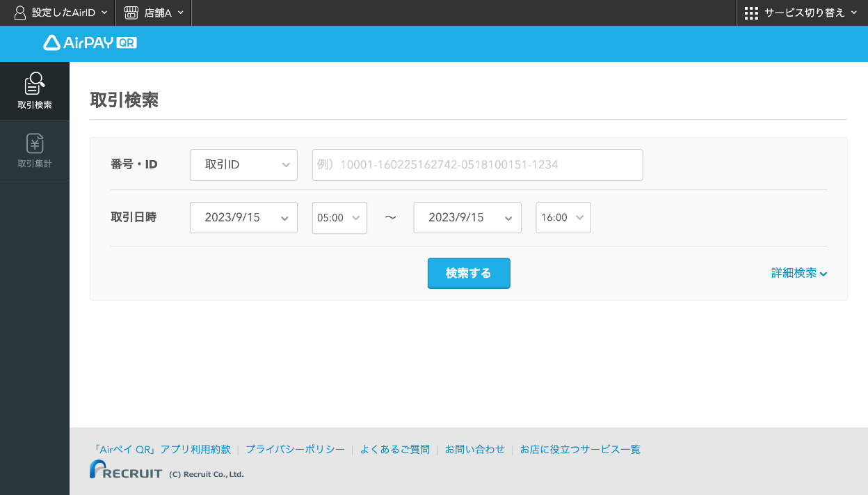
Task: Click the store icon beside 店舗A
Action: (x=131, y=13)
